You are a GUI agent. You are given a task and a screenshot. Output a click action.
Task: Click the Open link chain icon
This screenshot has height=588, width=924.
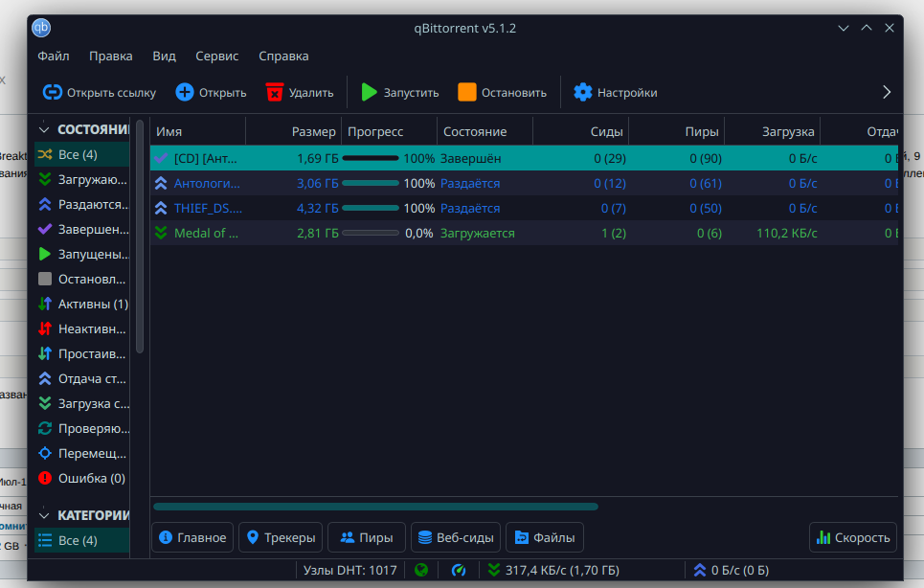53,93
